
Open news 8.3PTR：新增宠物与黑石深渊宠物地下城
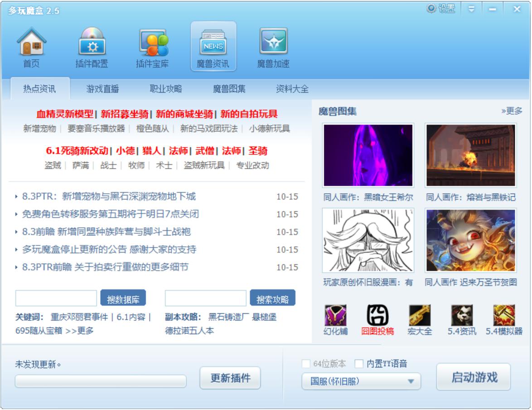pyautogui.click(x=109, y=196)
